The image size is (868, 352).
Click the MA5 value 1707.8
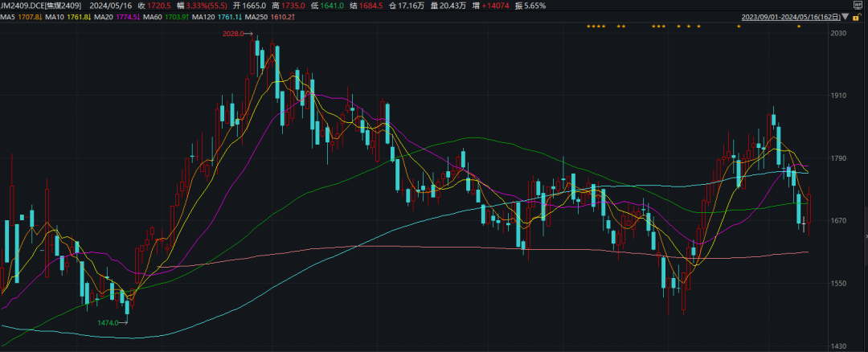coord(30,17)
